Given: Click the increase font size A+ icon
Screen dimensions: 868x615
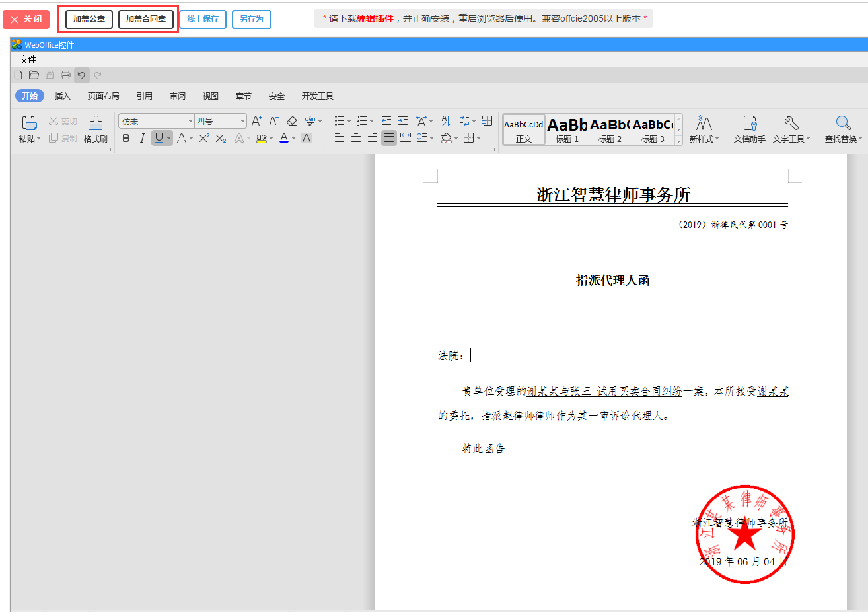Looking at the screenshot, I should [257, 121].
